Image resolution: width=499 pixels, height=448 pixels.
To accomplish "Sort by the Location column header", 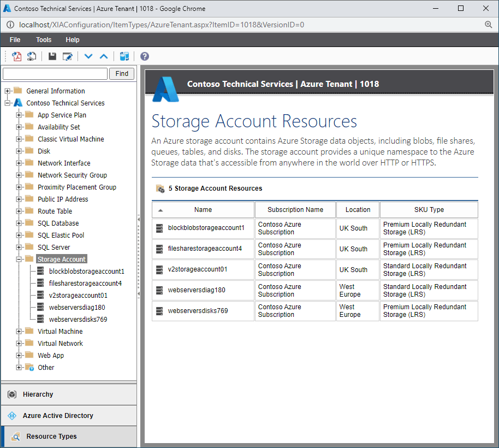I will pos(358,209).
